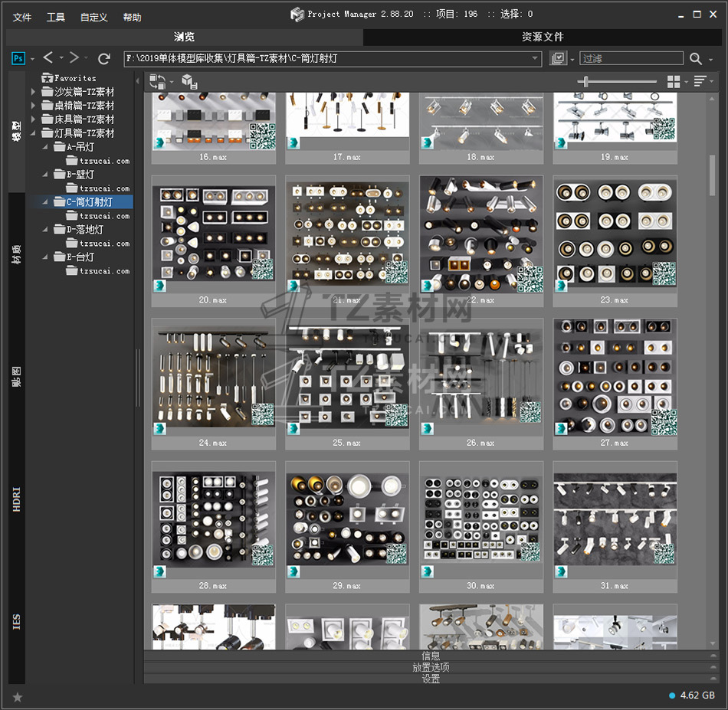
Task: Open the sort options dropdown
Action: coord(700,81)
